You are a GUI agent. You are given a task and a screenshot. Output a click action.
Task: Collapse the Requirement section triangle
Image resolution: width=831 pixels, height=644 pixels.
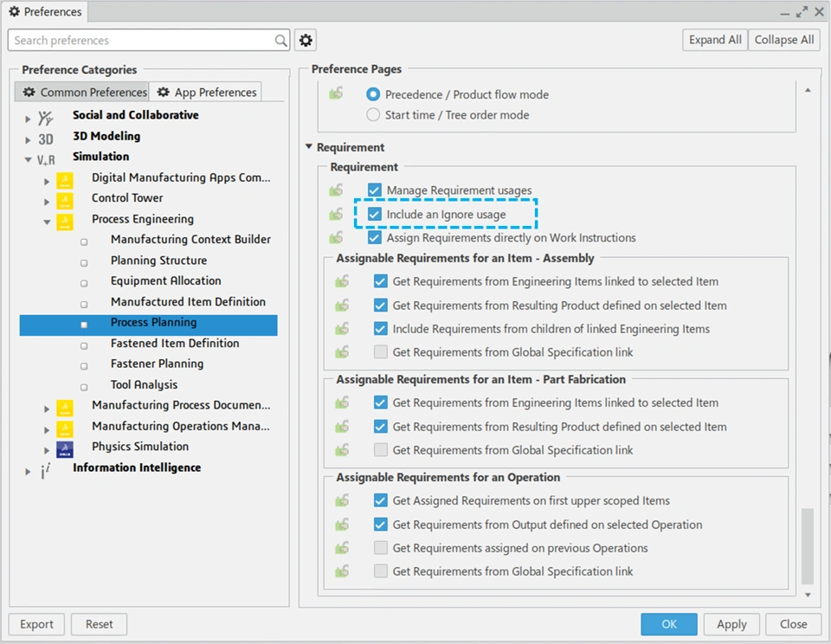pyautogui.click(x=308, y=148)
